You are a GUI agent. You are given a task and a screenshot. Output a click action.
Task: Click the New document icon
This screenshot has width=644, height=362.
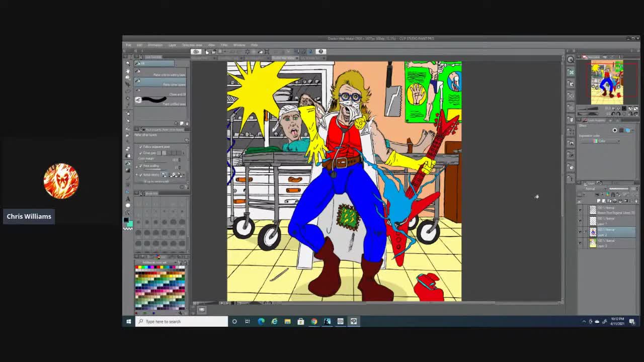207,51
